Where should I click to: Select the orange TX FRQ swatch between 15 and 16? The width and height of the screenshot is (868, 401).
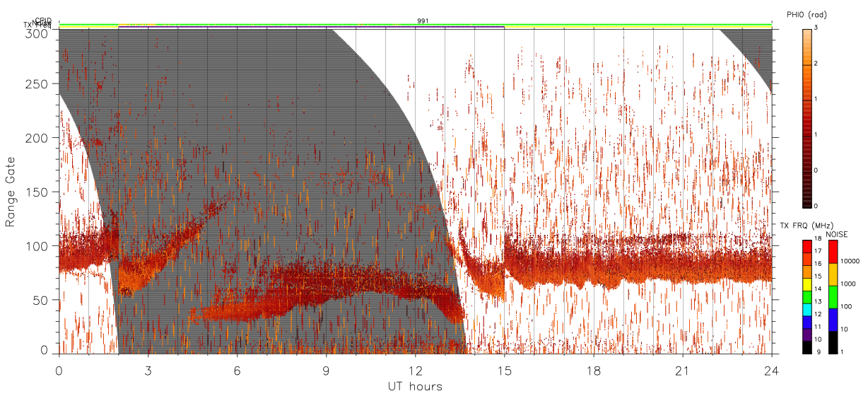click(807, 272)
